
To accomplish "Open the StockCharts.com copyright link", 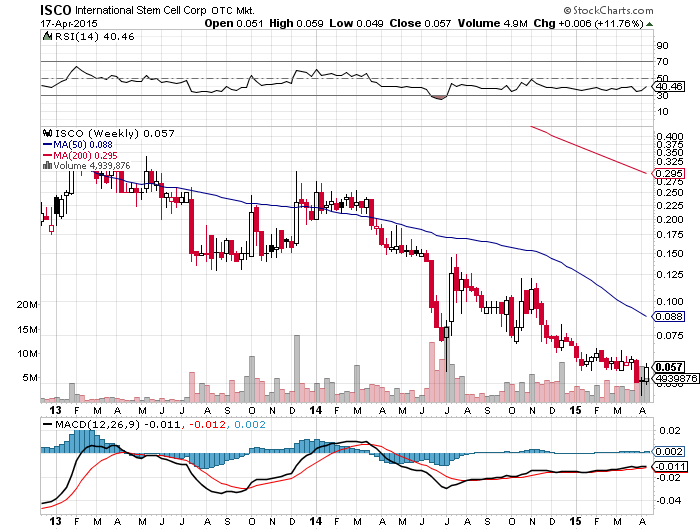I will (x=608, y=10).
